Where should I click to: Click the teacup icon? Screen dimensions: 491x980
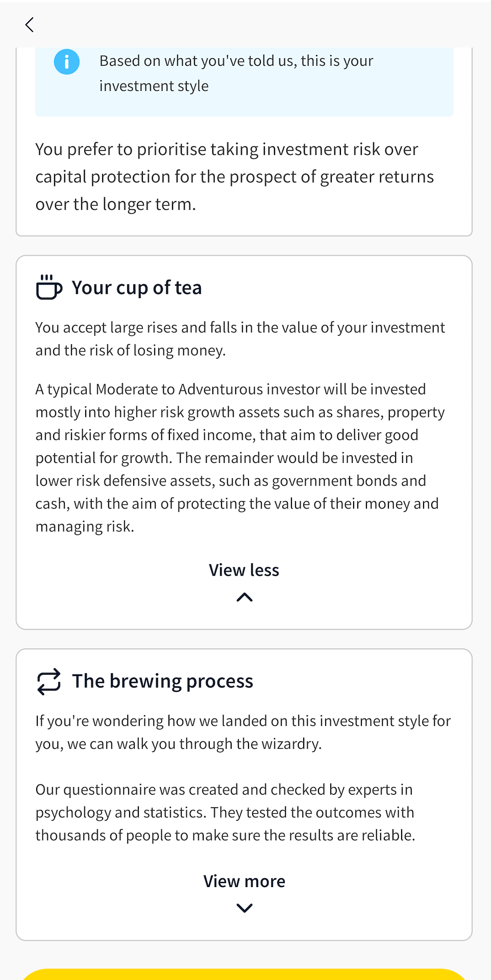(x=49, y=287)
